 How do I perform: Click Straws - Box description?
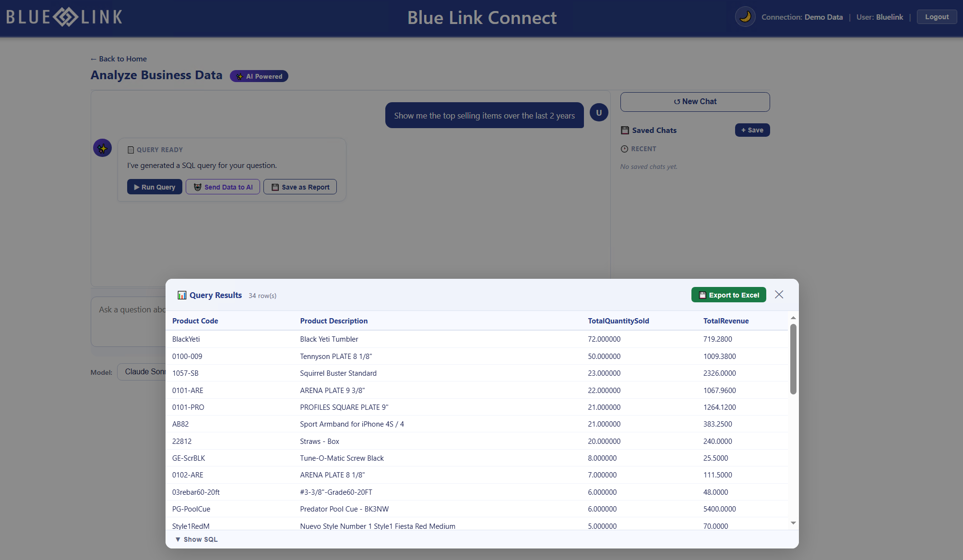pos(320,441)
